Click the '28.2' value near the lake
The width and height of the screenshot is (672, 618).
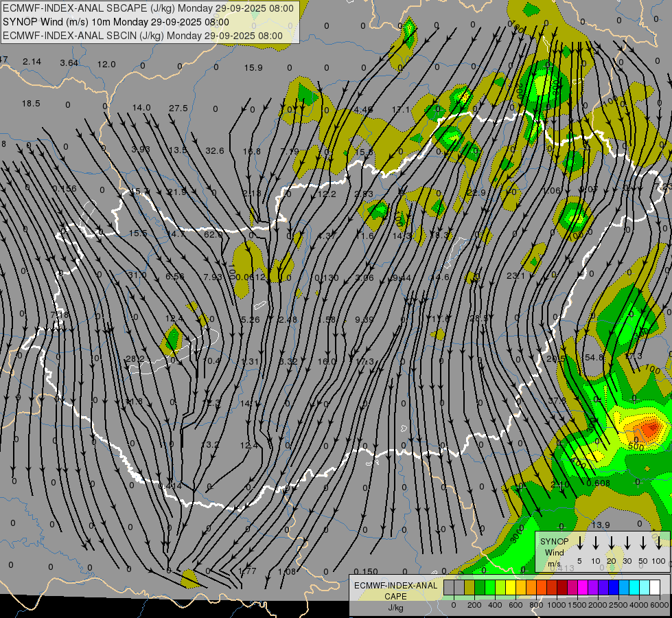click(x=135, y=359)
